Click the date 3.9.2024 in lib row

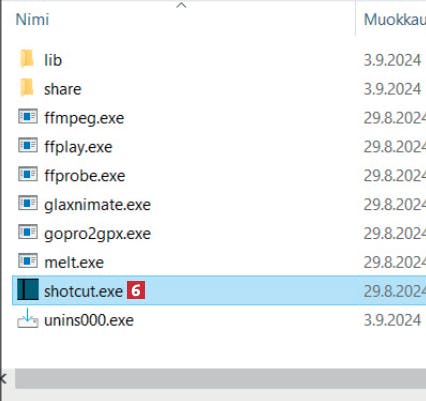(392, 60)
